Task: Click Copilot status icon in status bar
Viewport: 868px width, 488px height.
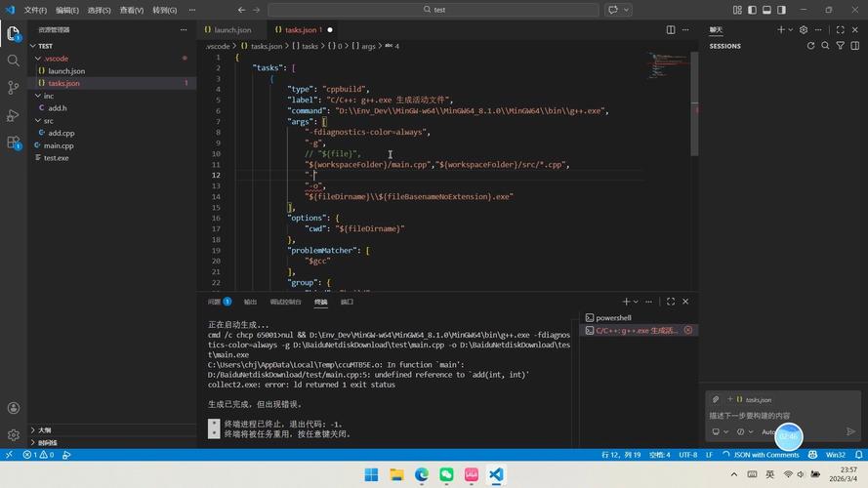Action: tap(812, 455)
